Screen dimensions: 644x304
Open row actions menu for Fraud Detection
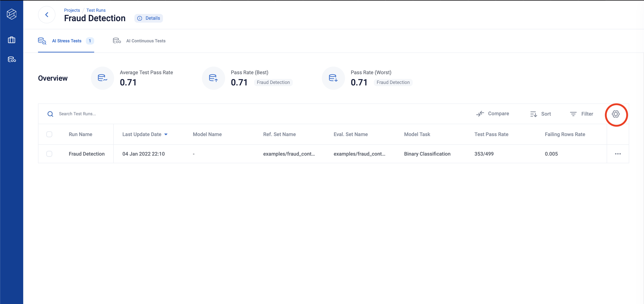[618, 154]
